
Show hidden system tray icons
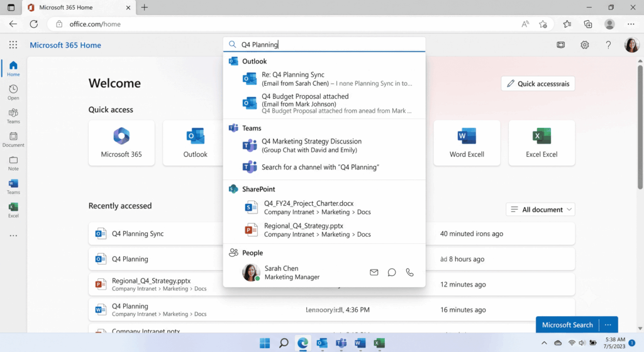[x=544, y=343]
